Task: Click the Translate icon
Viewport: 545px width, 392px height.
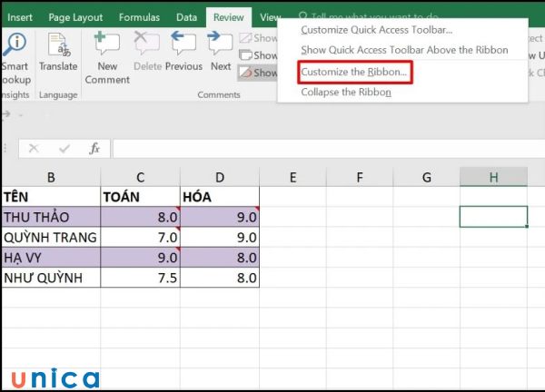Action: pyautogui.click(x=58, y=53)
